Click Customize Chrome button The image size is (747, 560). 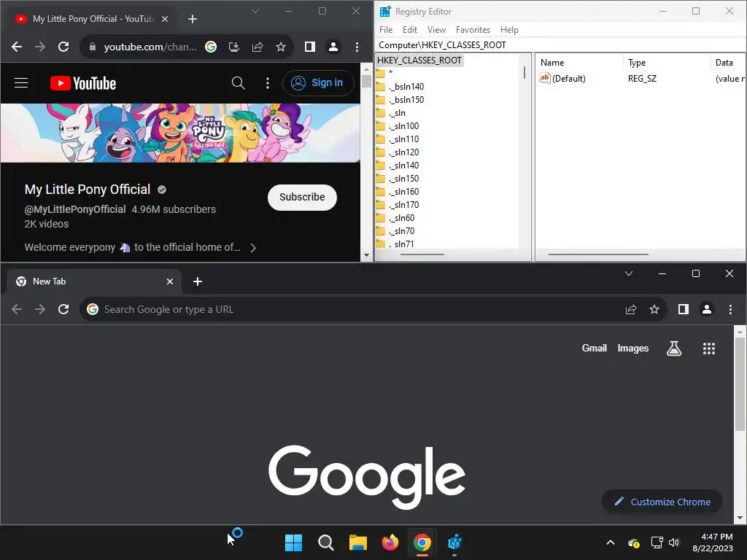pyautogui.click(x=662, y=502)
